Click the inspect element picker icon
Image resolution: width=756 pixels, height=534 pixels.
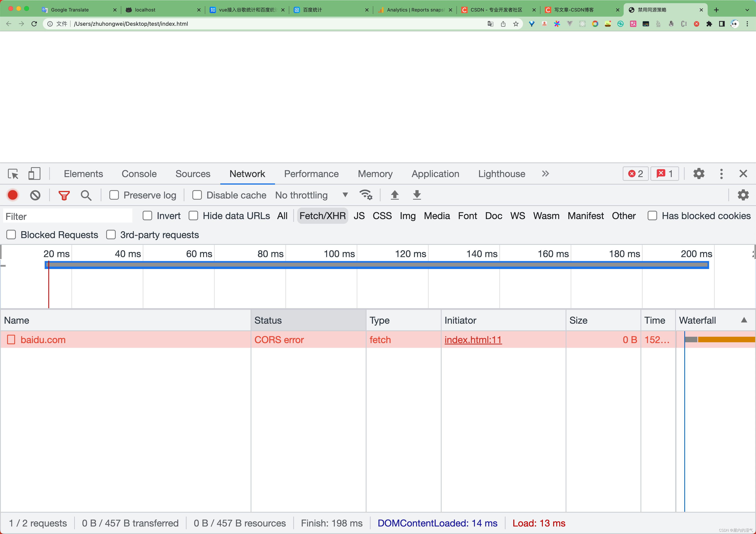[13, 174]
